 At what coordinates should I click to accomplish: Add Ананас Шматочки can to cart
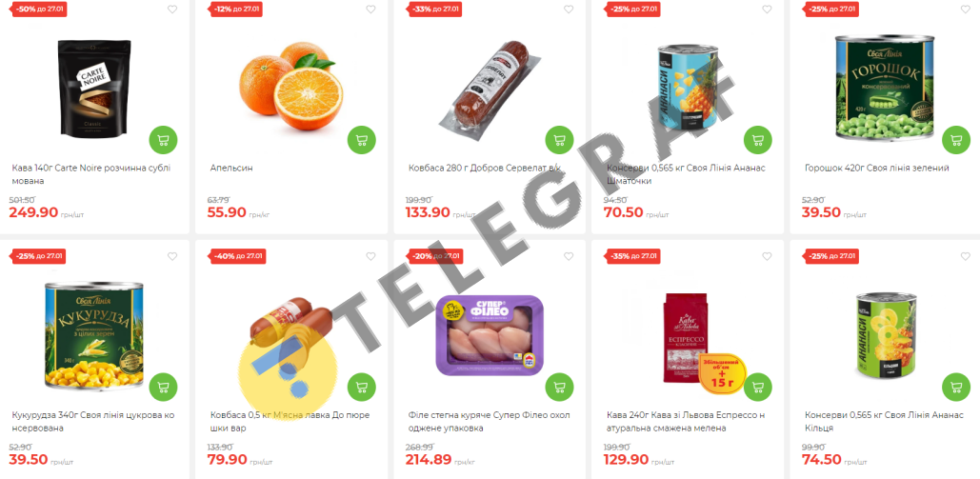tap(757, 140)
